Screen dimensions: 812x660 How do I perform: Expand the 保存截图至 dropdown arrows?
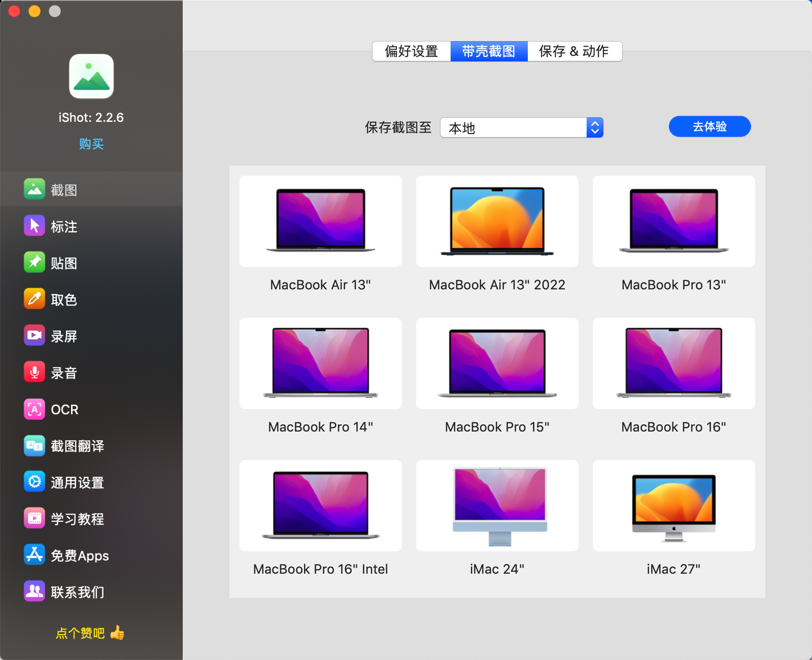click(x=595, y=127)
